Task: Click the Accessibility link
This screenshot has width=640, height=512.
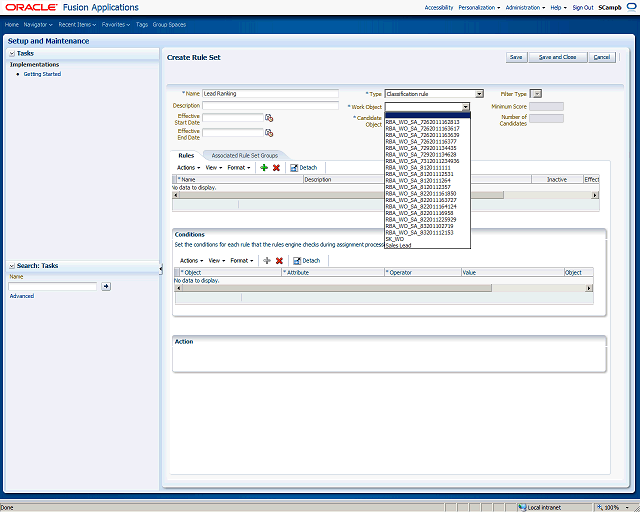Action: pyautogui.click(x=439, y=7)
